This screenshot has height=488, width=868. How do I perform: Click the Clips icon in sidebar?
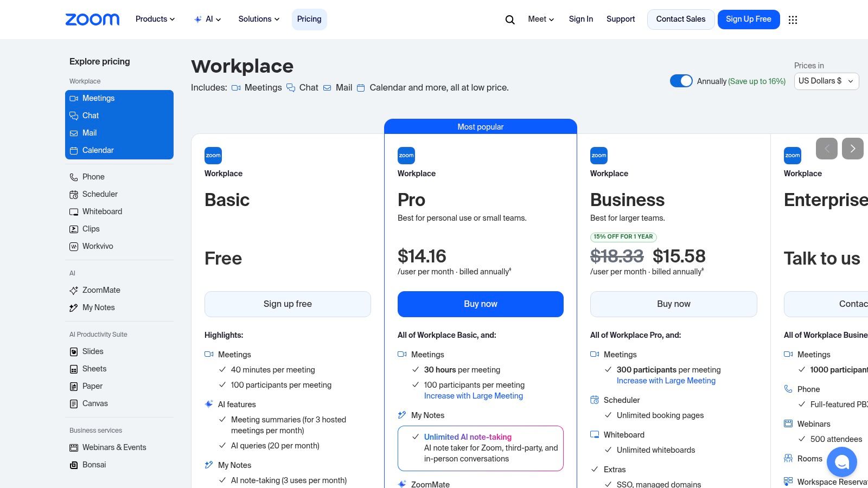tap(74, 229)
